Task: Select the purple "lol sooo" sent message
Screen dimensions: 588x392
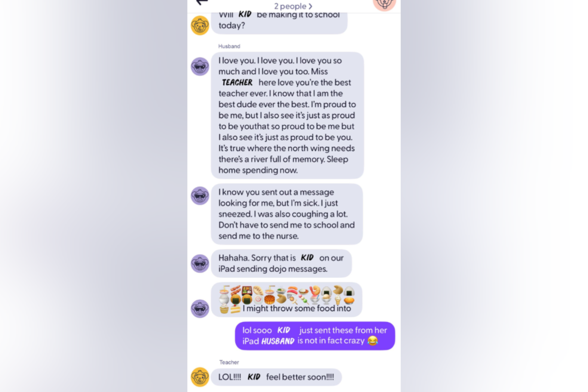Action: pos(315,336)
